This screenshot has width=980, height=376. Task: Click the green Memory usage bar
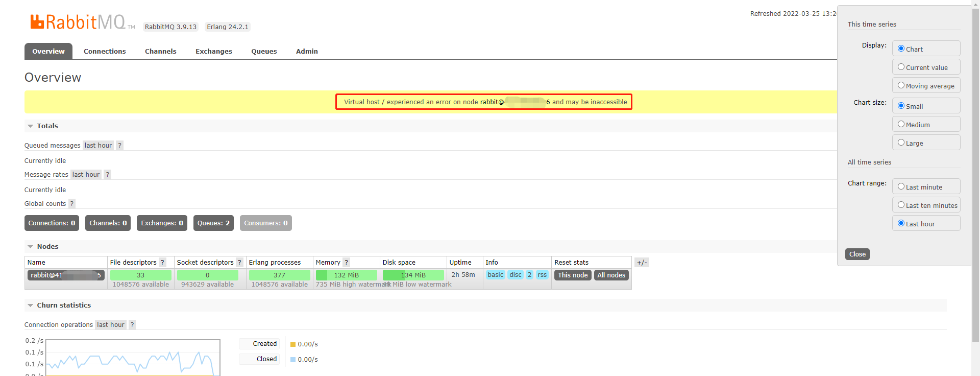click(x=347, y=275)
